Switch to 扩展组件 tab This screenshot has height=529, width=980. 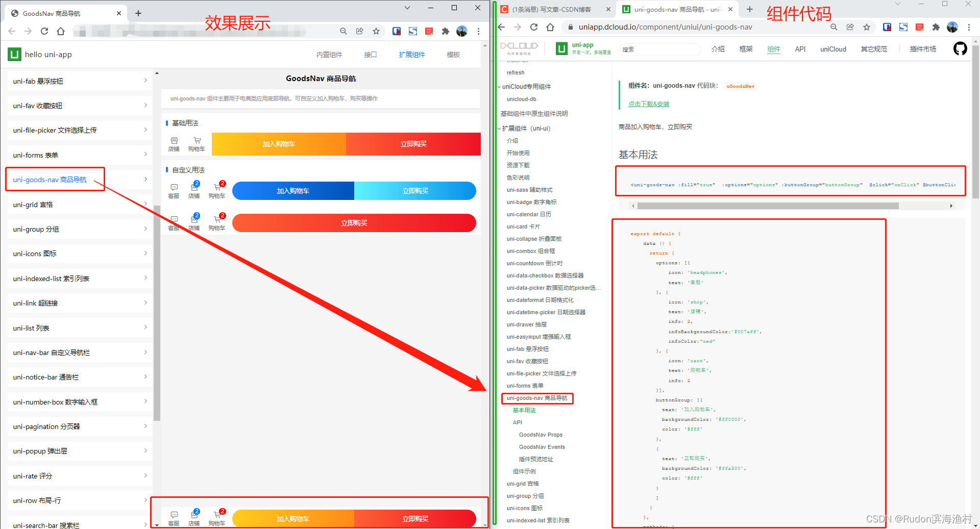point(412,55)
